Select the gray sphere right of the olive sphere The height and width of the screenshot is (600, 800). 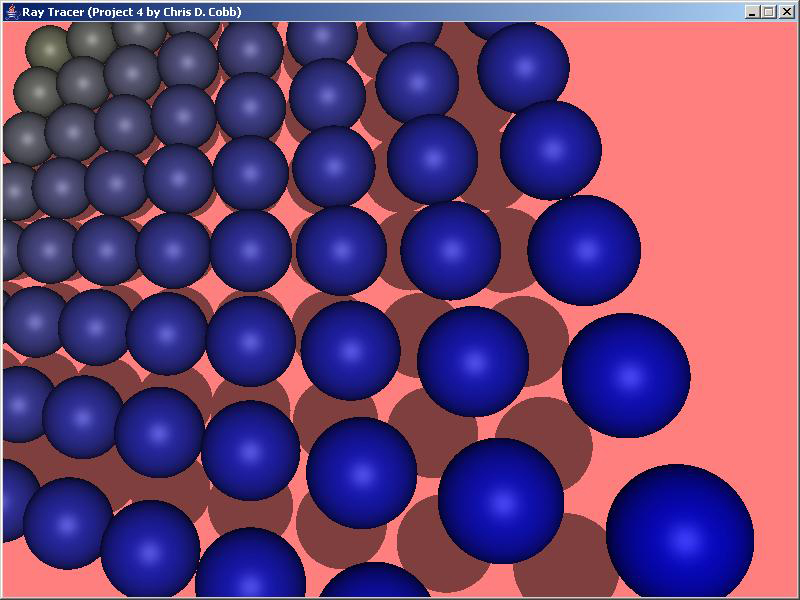coord(91,40)
